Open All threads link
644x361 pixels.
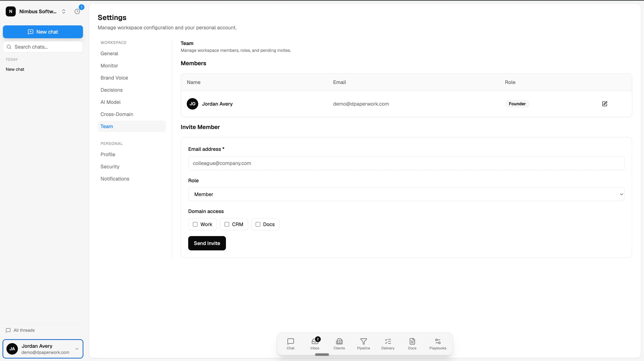tap(20, 330)
